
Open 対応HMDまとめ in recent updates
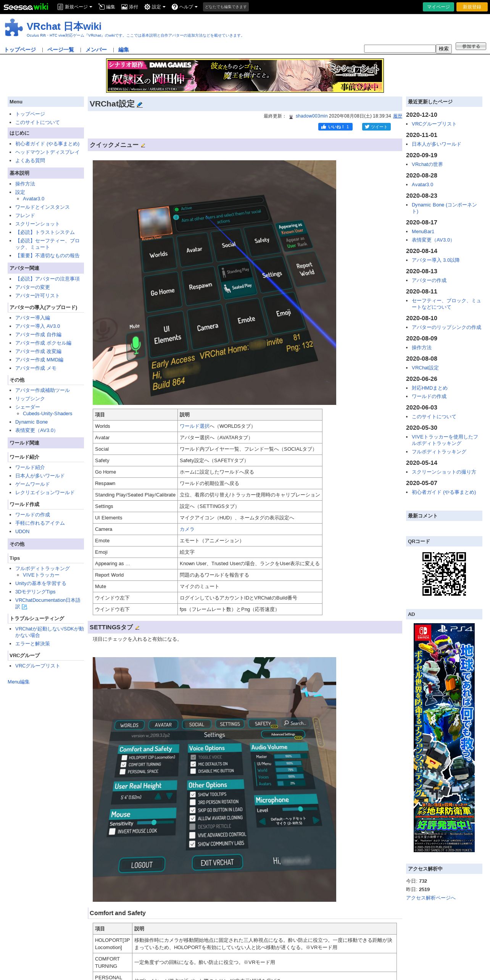(430, 388)
